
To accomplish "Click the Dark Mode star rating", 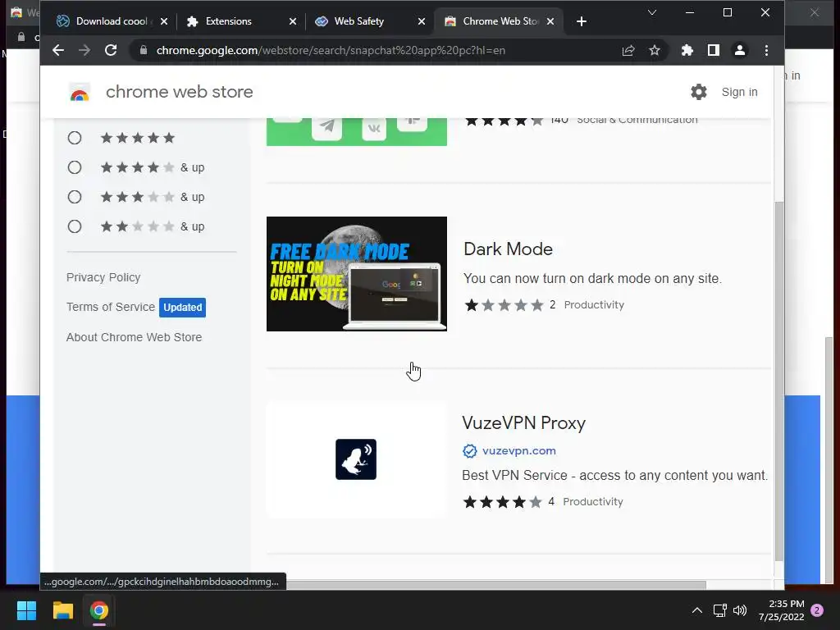I will pos(504,305).
